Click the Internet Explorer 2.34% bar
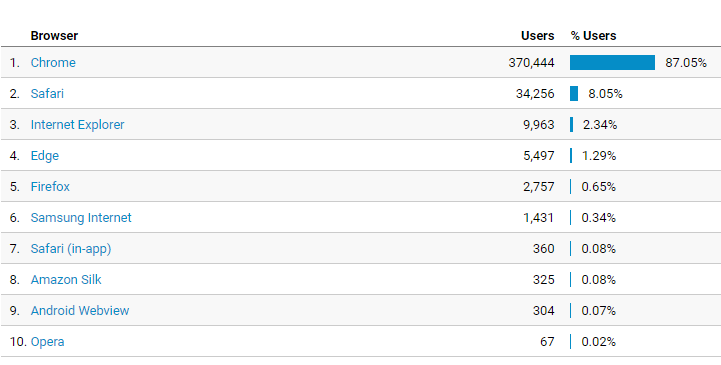The width and height of the screenshot is (721, 365). click(x=572, y=125)
